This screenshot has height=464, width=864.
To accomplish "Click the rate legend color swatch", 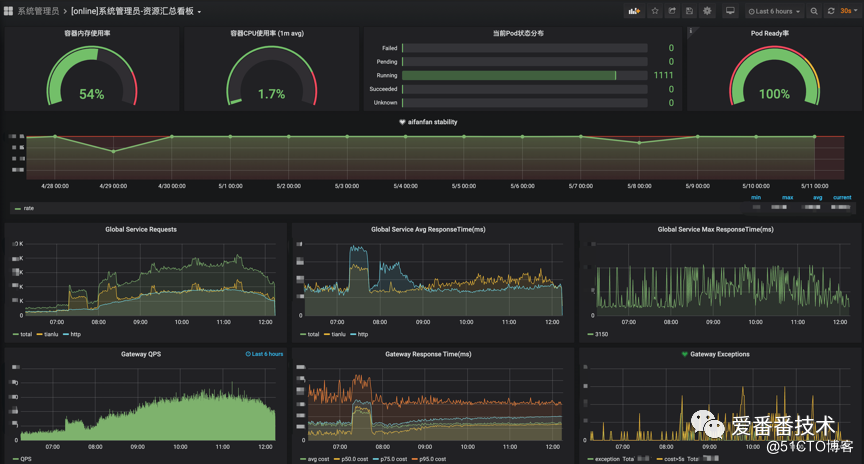I will coord(16,209).
